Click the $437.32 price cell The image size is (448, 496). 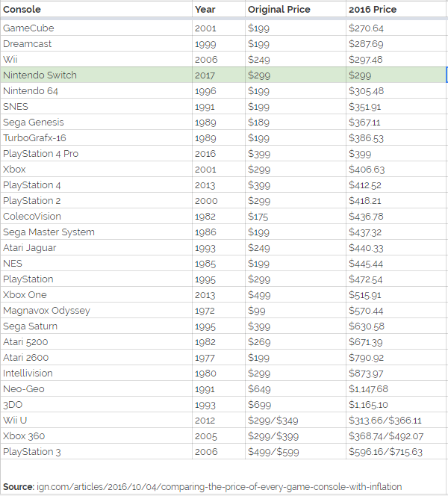pos(396,232)
